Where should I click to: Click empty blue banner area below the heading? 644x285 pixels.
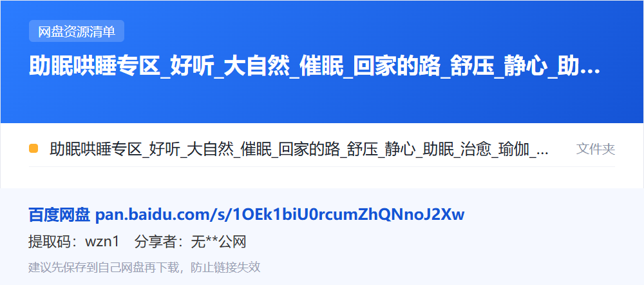321,102
